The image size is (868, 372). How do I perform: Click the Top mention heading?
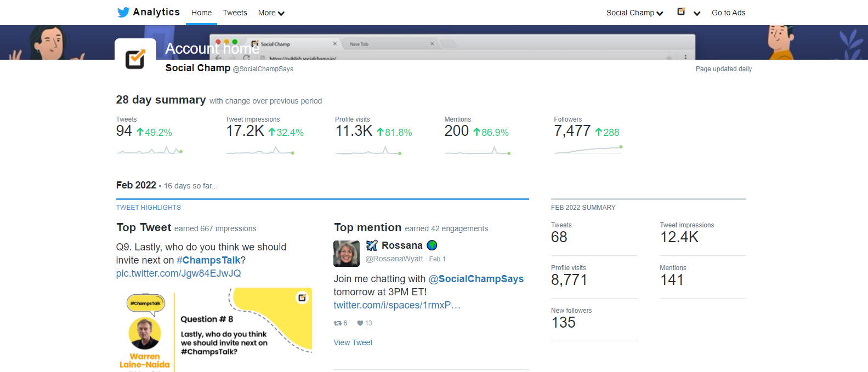[x=367, y=227]
